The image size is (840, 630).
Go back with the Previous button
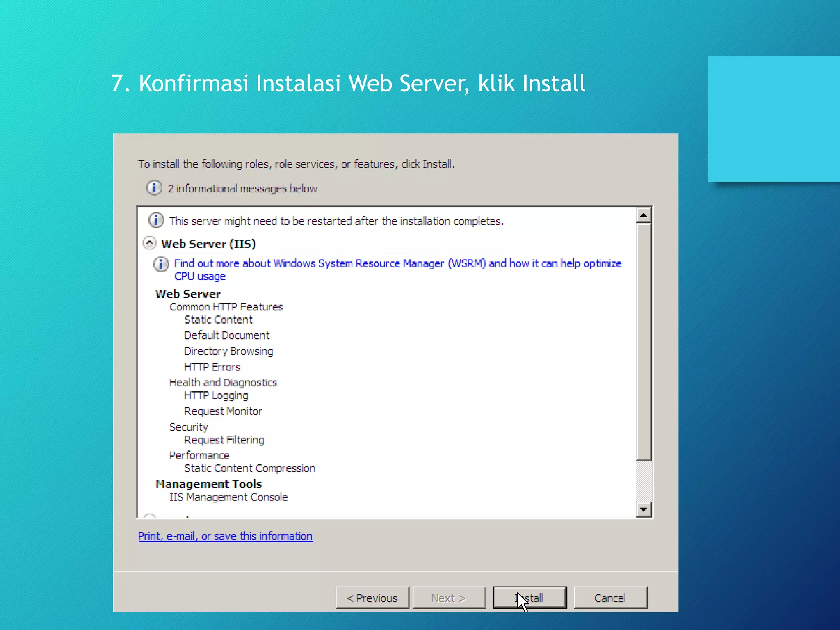click(372, 598)
